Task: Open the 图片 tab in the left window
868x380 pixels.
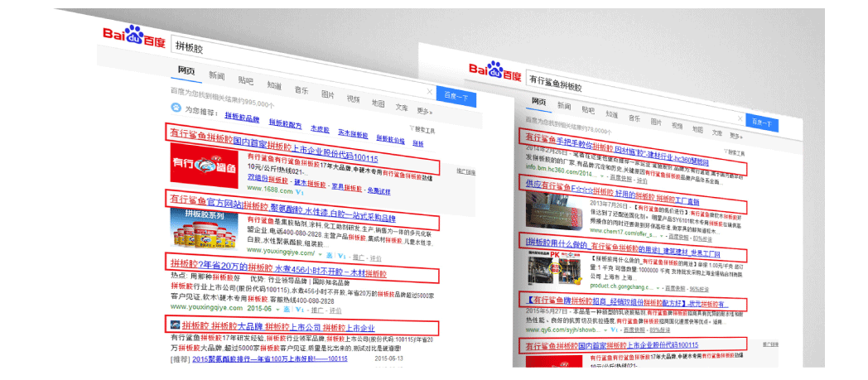Action: [x=328, y=94]
